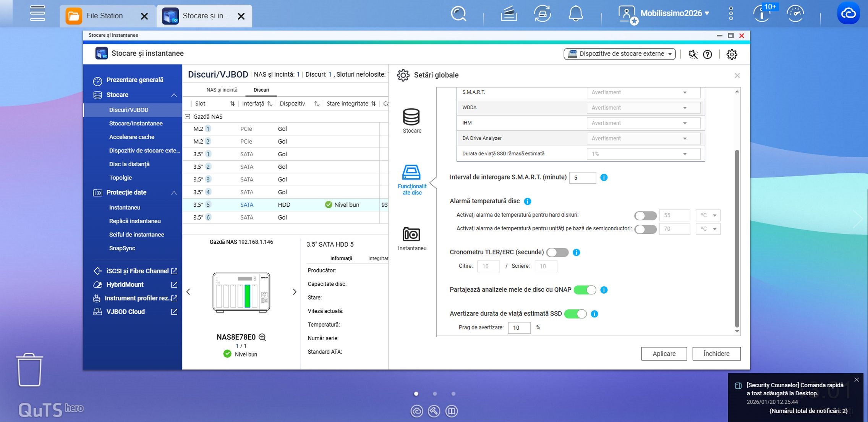Collapse the Protecție date sidebar section

point(173,192)
